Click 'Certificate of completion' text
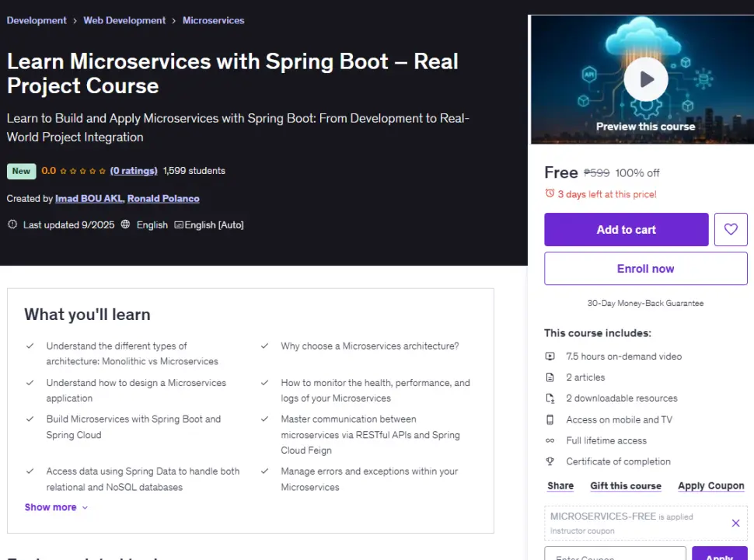The width and height of the screenshot is (754, 560). 618,461
